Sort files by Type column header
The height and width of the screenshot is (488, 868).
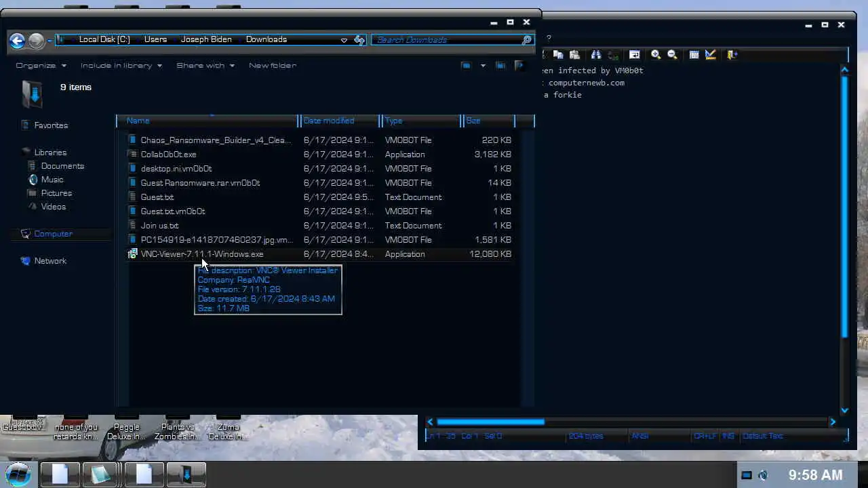click(422, 121)
